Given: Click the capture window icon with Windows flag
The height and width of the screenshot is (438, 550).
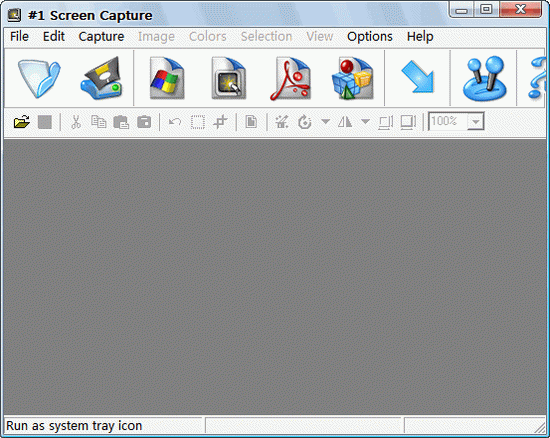Looking at the screenshot, I should pyautogui.click(x=167, y=78).
